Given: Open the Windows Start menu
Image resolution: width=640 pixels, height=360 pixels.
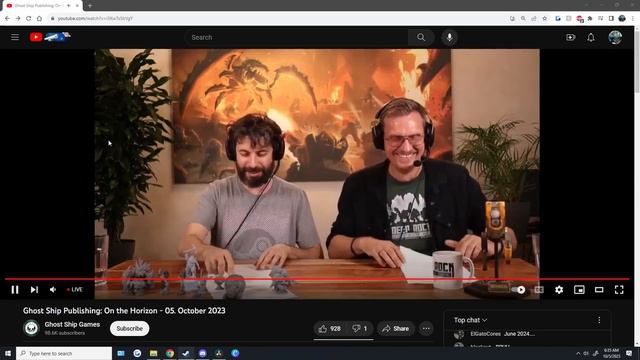Looking at the screenshot, I should point(8,353).
